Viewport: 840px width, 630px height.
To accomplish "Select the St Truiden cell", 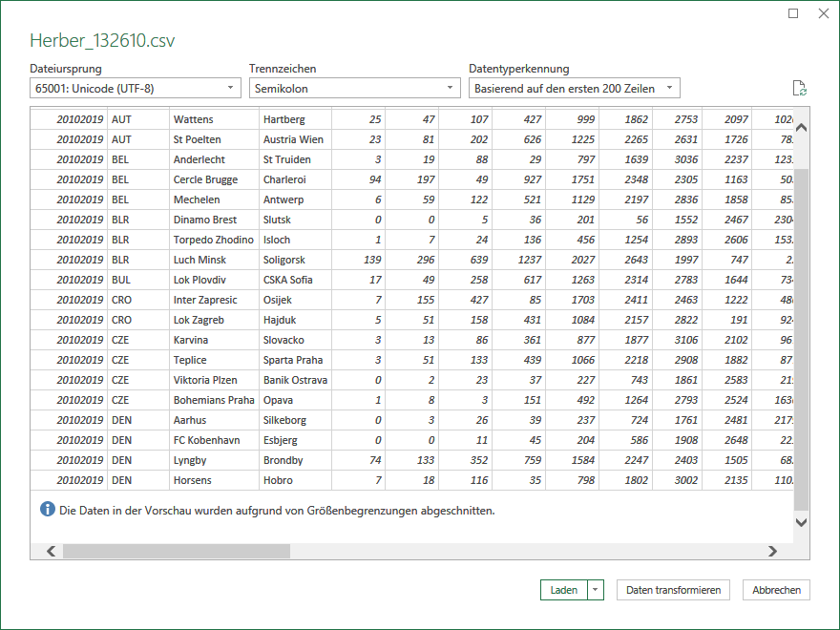I will coord(295,159).
